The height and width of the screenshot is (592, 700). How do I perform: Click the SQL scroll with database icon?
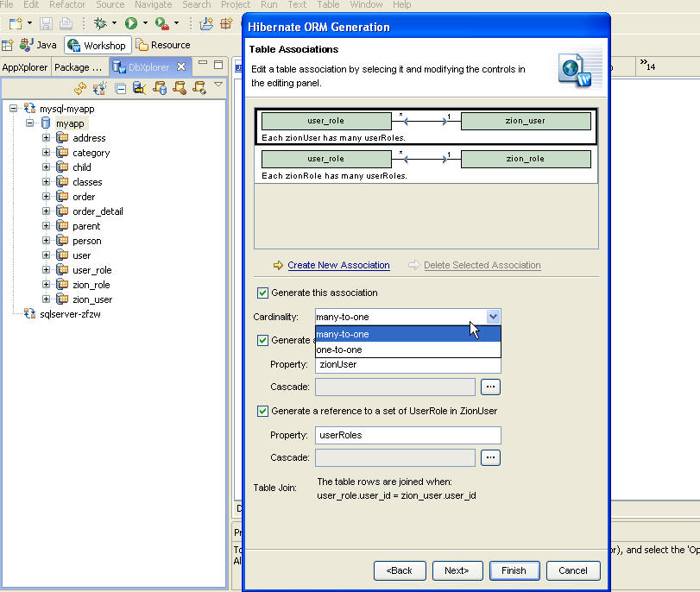pyautogui.click(x=160, y=88)
